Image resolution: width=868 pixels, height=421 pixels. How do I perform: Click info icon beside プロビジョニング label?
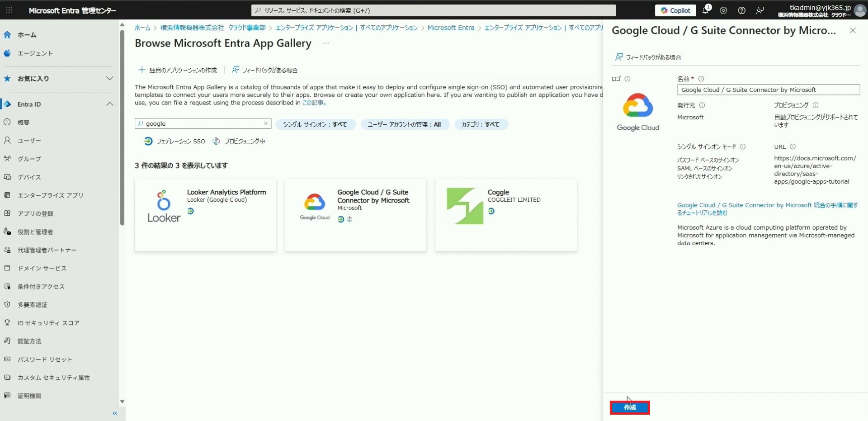816,105
